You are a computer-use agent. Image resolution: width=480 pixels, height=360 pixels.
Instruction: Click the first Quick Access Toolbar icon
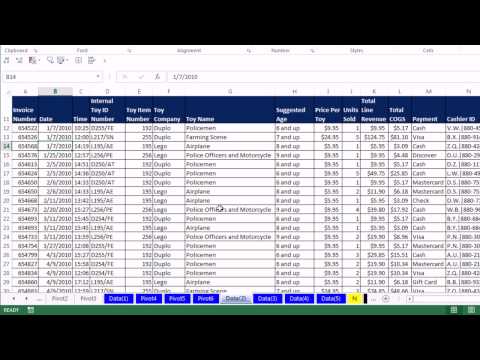[x=6, y=60]
